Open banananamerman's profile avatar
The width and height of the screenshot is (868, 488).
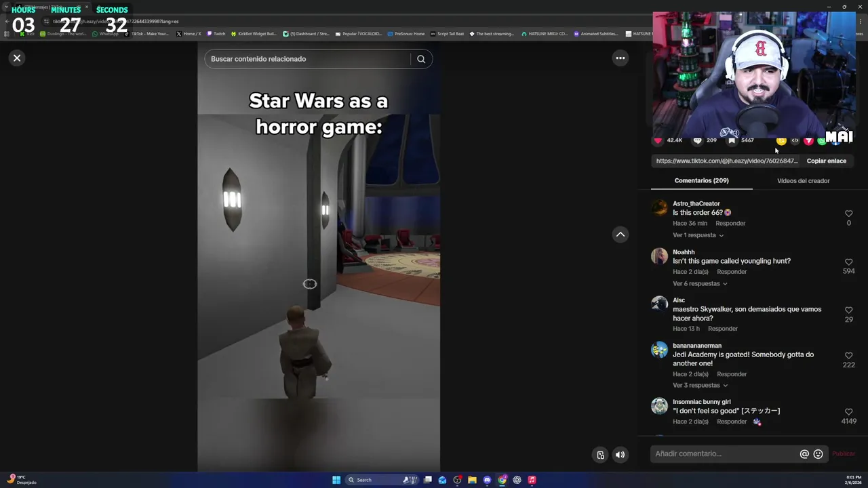tap(659, 350)
